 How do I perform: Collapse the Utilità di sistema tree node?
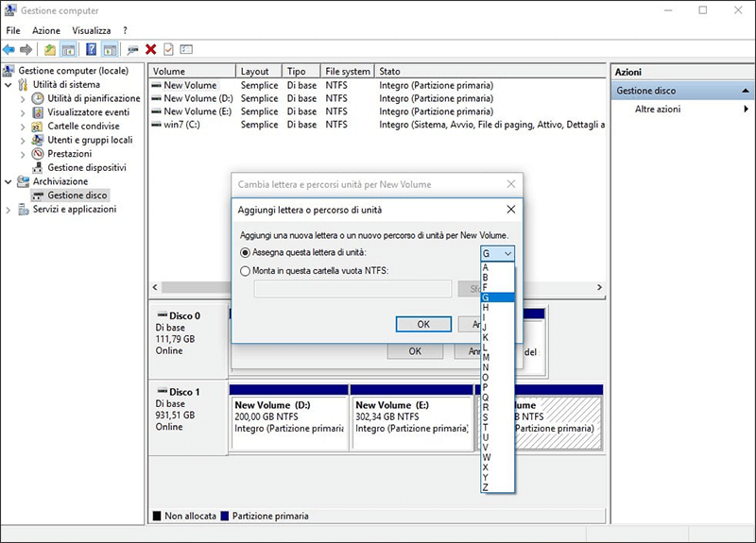coord(9,85)
